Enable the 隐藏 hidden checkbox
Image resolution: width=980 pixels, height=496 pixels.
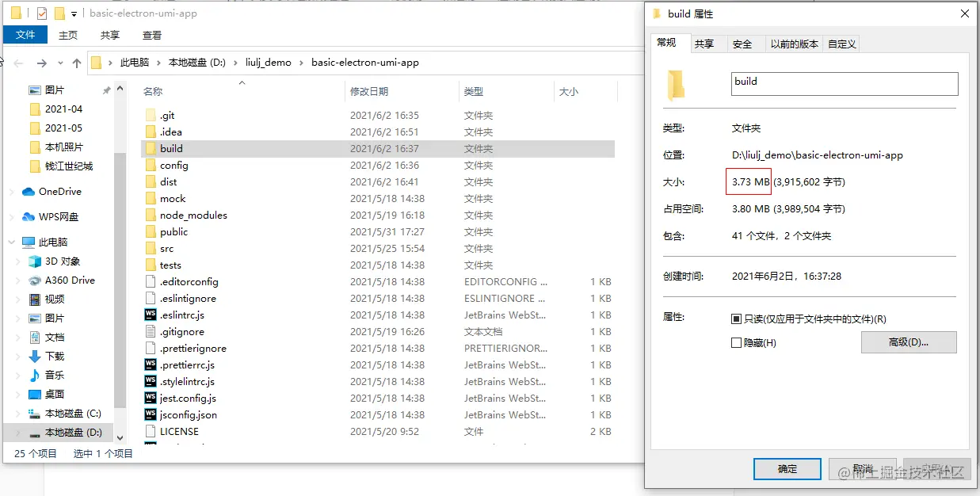(736, 343)
